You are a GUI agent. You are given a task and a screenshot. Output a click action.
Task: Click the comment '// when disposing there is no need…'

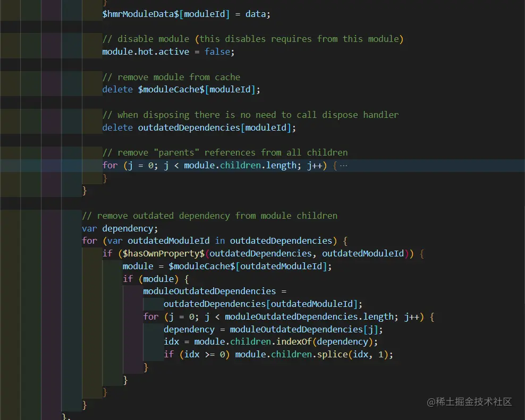pos(250,115)
